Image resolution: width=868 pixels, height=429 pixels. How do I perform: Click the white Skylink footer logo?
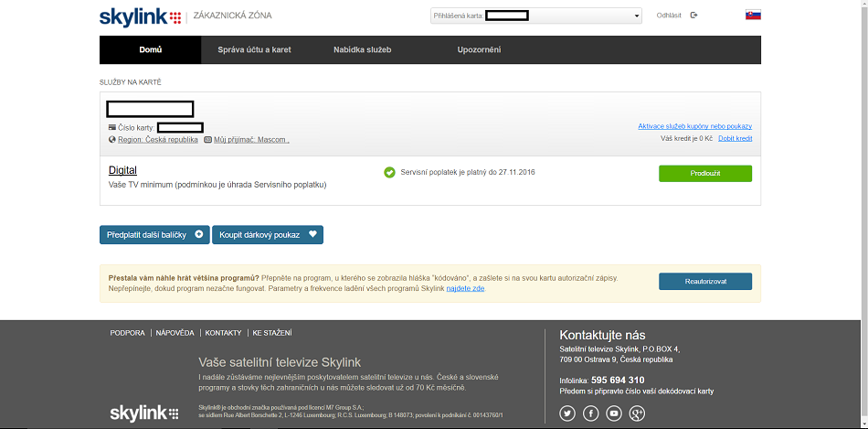click(144, 413)
